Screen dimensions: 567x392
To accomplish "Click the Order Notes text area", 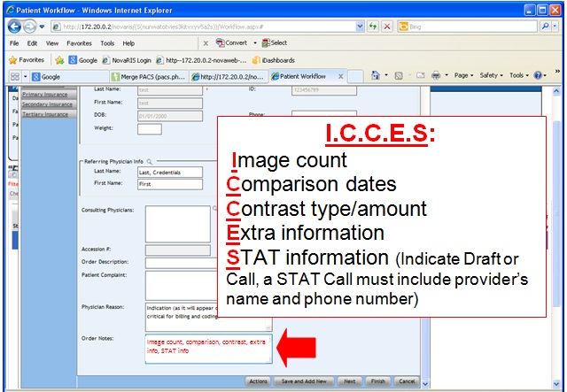I will click(x=209, y=349).
